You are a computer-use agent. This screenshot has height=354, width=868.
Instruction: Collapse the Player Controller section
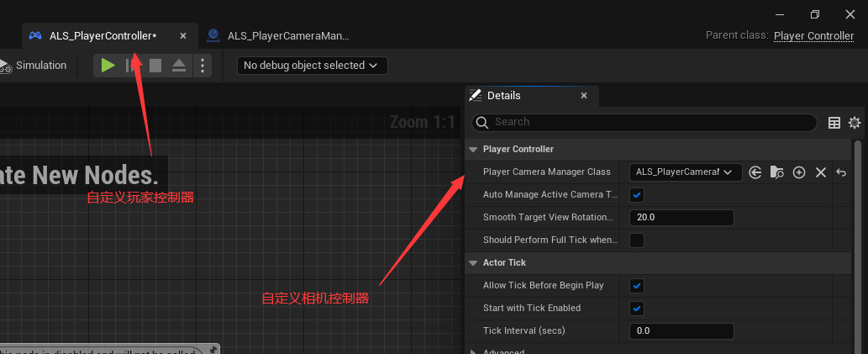[x=471, y=150]
